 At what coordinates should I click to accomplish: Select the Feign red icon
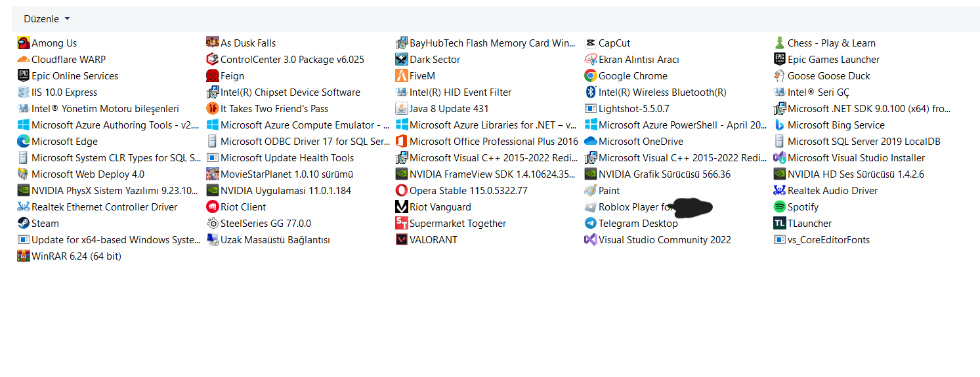click(x=213, y=76)
